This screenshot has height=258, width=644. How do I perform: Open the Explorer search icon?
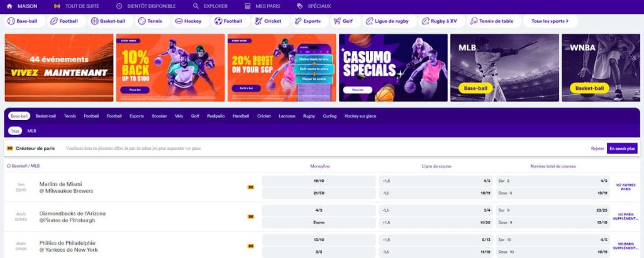click(196, 6)
